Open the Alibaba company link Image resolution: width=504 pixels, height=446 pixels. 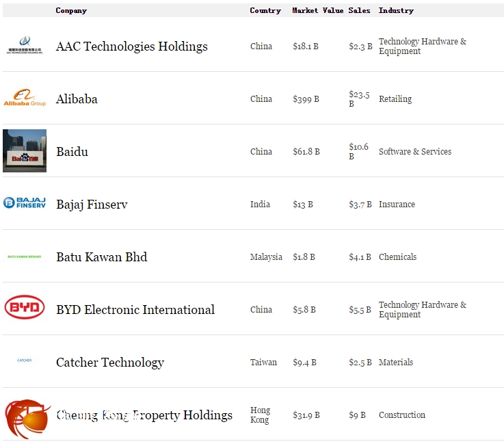(77, 99)
